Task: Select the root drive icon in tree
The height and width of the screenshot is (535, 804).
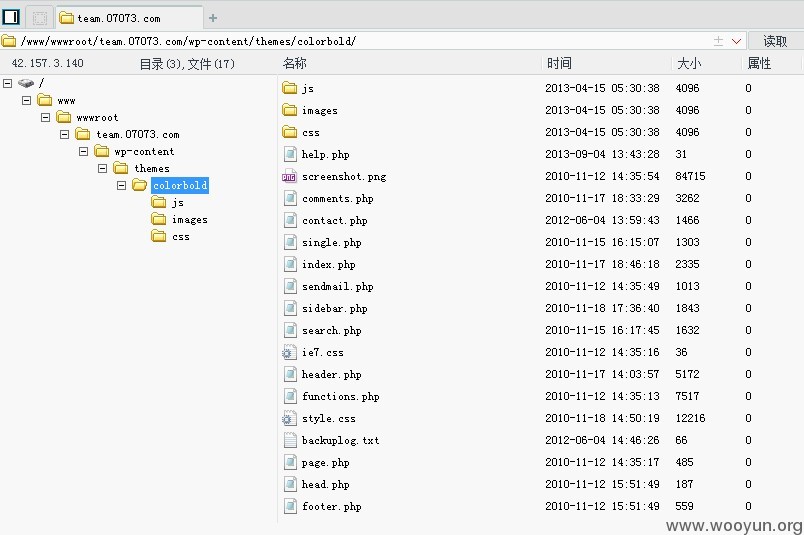Action: pos(26,83)
